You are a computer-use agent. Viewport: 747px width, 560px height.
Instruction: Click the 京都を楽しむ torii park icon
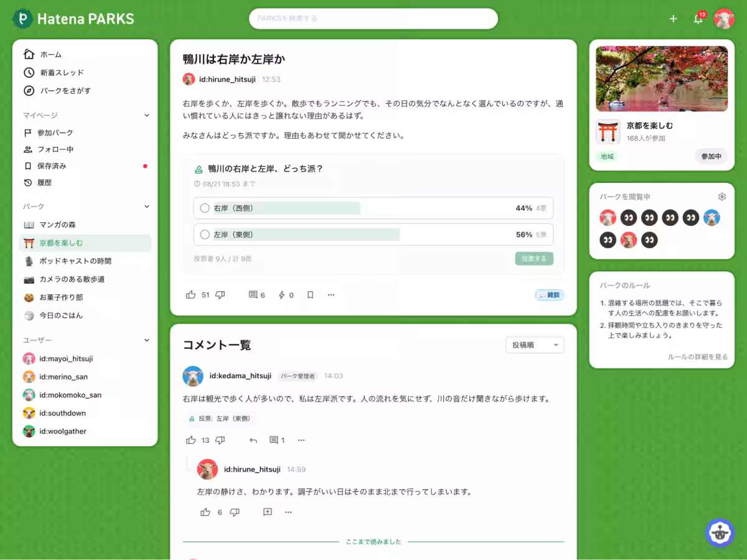(x=608, y=131)
